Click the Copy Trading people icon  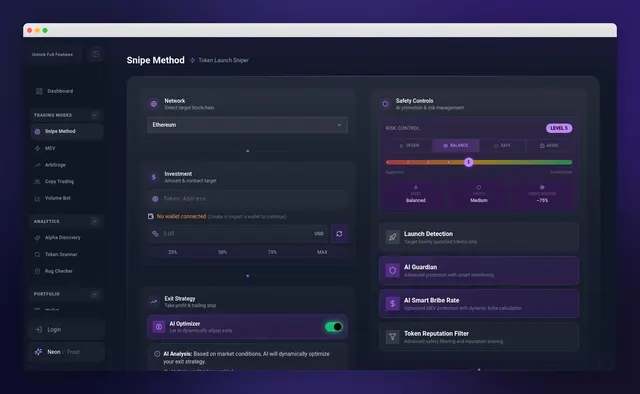[x=38, y=181]
